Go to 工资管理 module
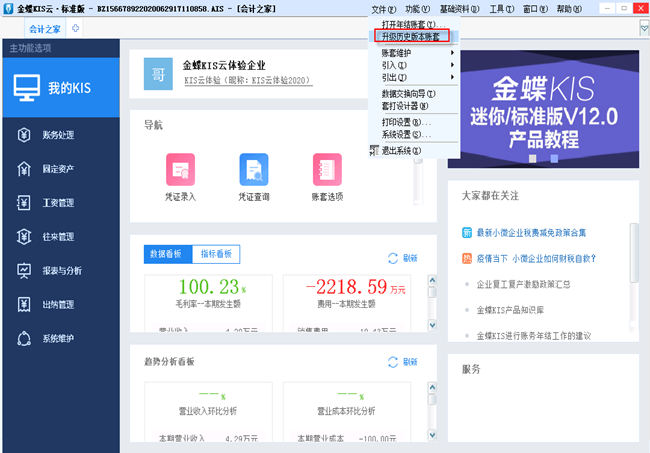The width and height of the screenshot is (650, 453). click(58, 203)
